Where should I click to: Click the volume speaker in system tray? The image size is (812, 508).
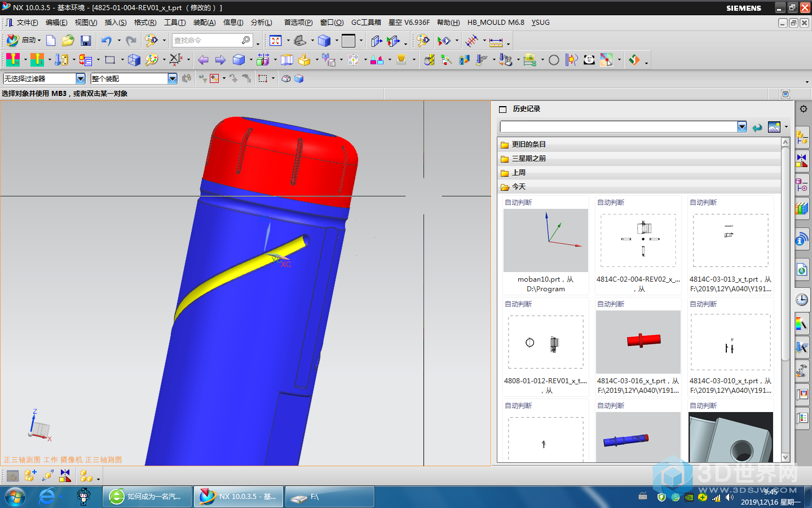pyautogui.click(x=730, y=497)
